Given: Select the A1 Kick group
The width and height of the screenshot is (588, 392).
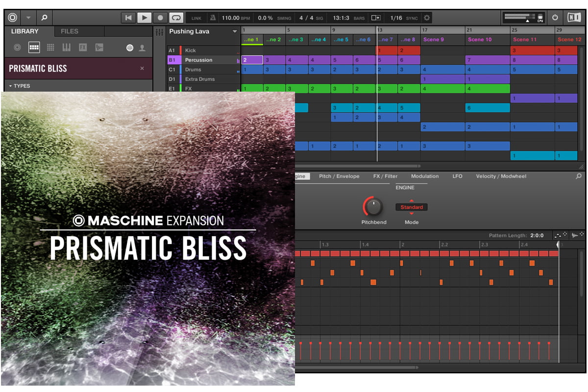Looking at the screenshot, I should (x=203, y=50).
